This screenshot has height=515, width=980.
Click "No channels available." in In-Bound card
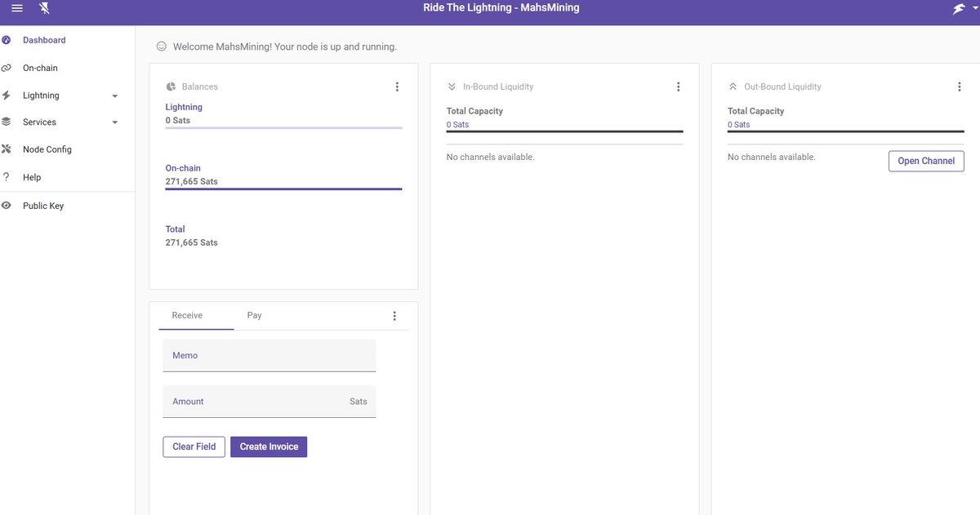click(491, 157)
